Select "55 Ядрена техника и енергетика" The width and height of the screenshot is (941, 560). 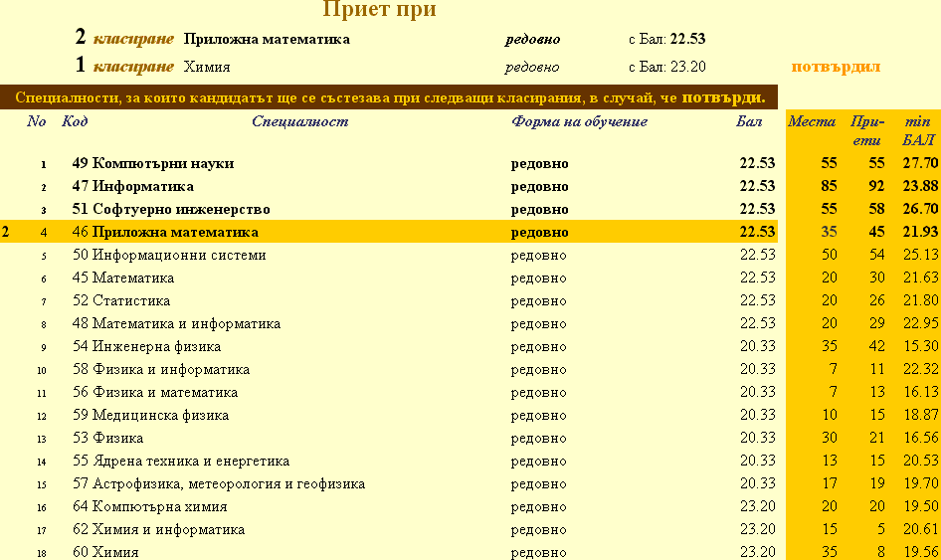coord(181,461)
